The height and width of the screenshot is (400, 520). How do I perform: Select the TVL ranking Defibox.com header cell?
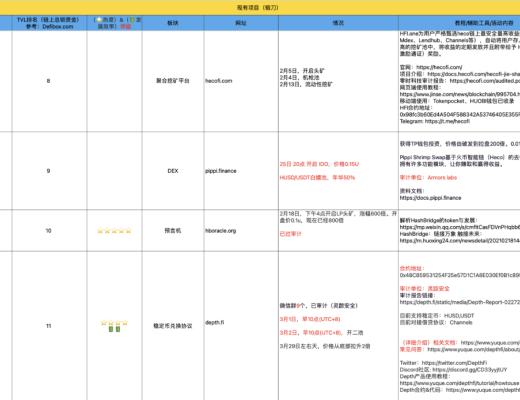click(49, 23)
